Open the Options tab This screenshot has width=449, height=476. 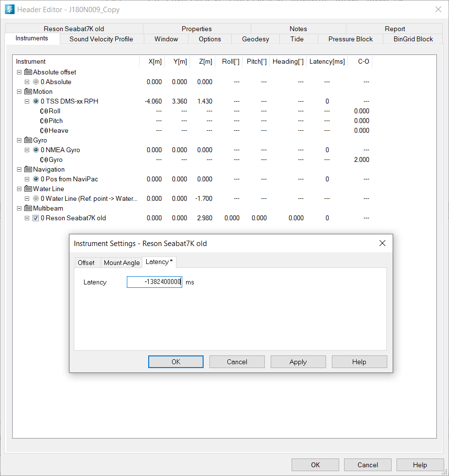(210, 39)
